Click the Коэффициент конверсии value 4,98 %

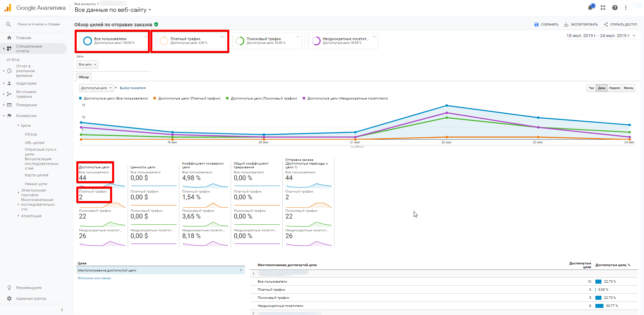coord(191,178)
